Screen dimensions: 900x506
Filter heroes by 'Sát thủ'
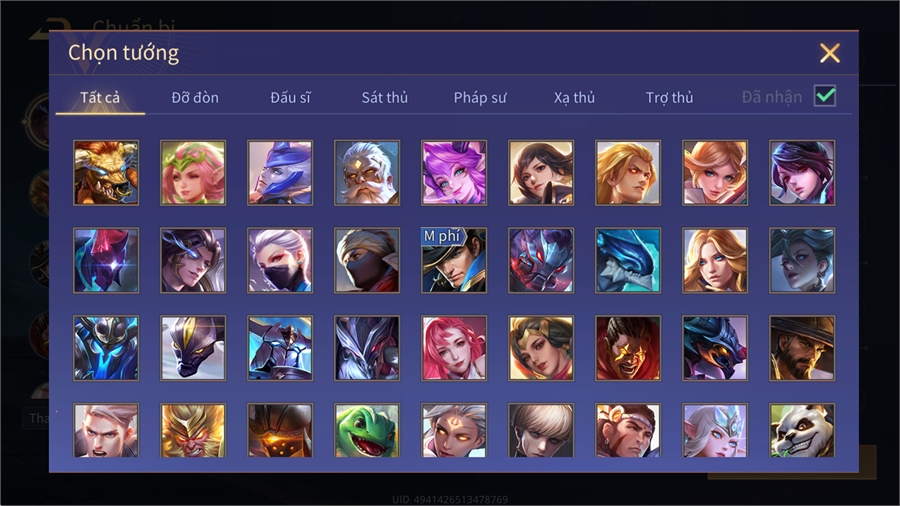tap(385, 98)
